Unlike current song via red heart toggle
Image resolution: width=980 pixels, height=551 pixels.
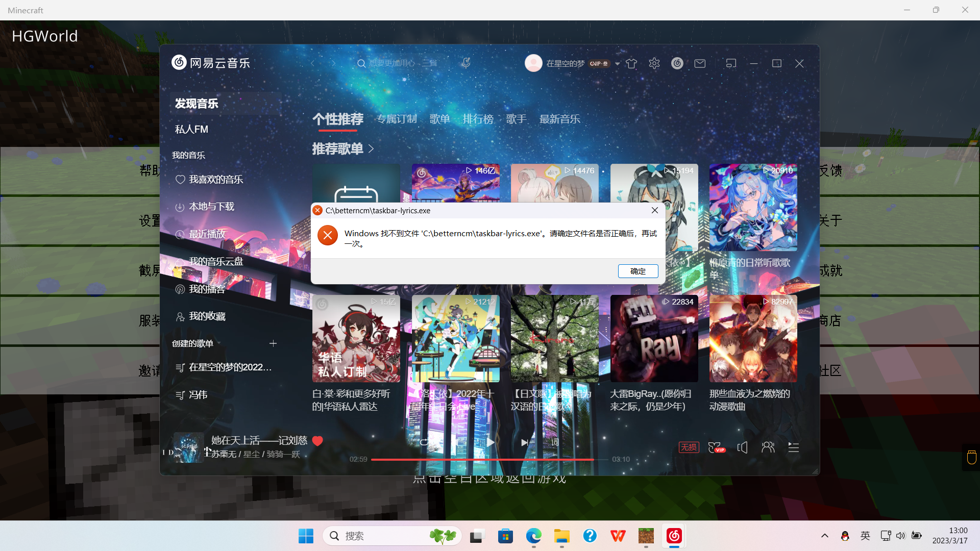317,441
